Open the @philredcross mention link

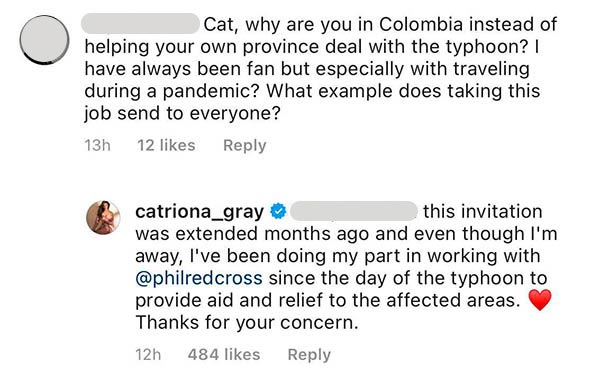pos(199,279)
